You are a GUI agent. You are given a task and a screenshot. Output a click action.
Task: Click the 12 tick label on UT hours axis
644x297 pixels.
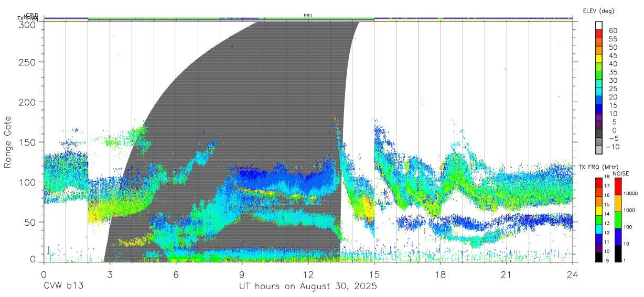(308, 274)
